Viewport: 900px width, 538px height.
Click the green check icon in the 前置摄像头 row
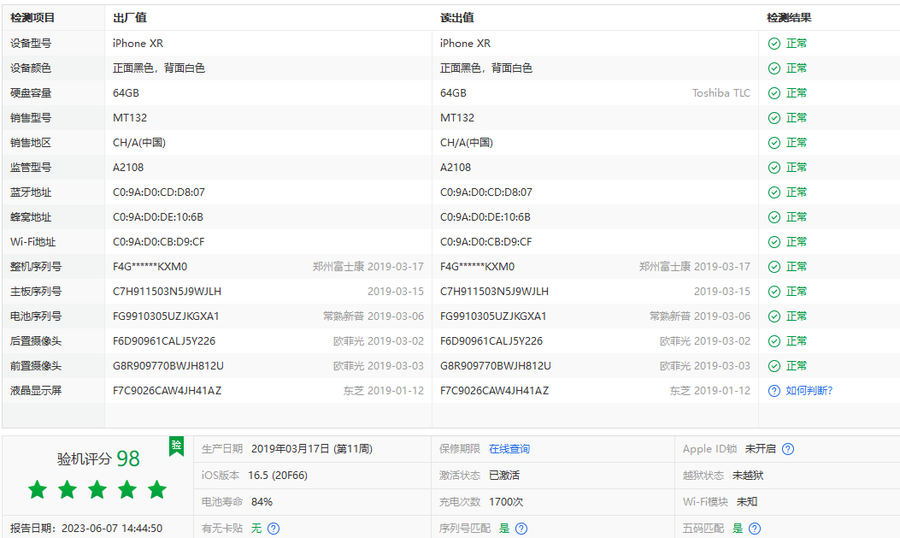click(x=774, y=366)
